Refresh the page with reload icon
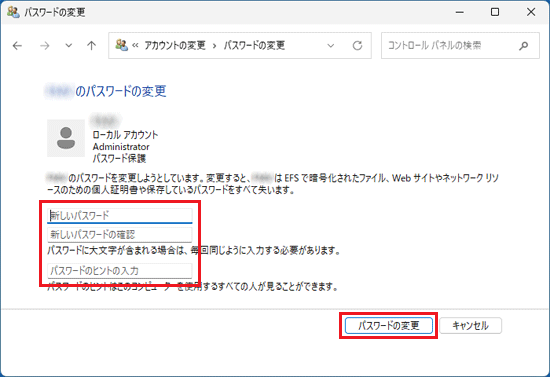Screen dimensions: 550x377 click(x=357, y=46)
